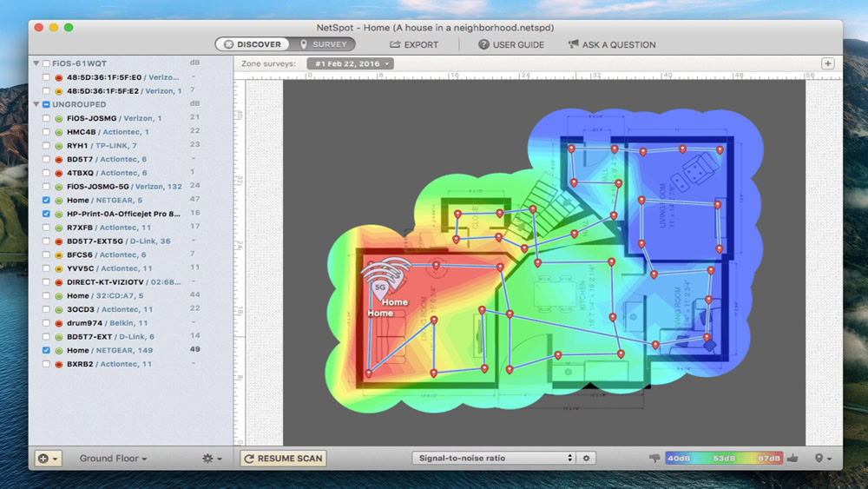
Task: Open the sidebar gear settings menu
Action: point(212,458)
